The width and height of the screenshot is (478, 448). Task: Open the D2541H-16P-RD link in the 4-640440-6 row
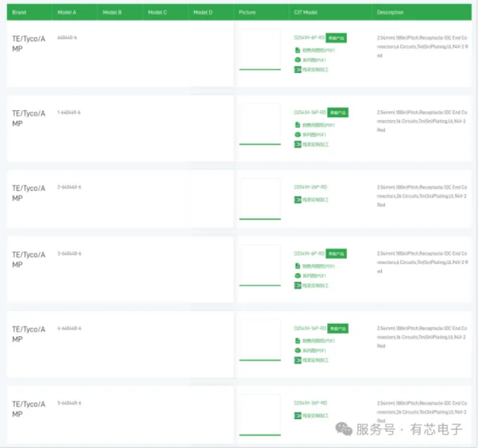point(309,328)
